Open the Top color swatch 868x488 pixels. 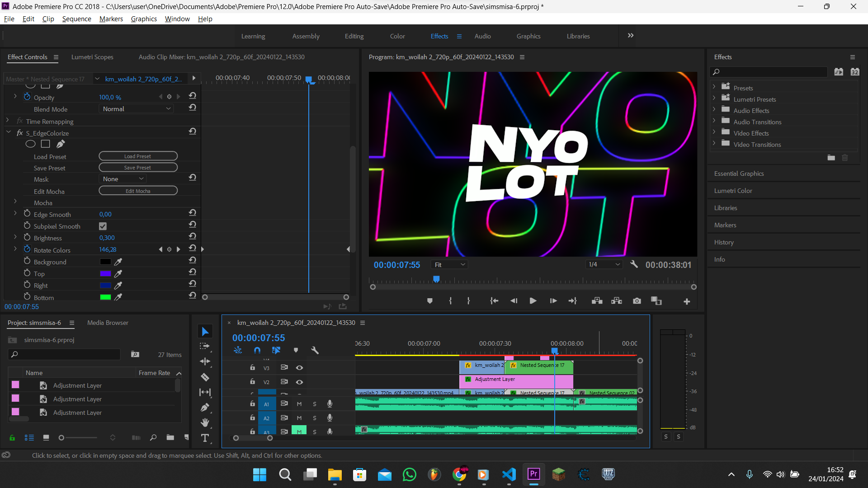(x=105, y=273)
